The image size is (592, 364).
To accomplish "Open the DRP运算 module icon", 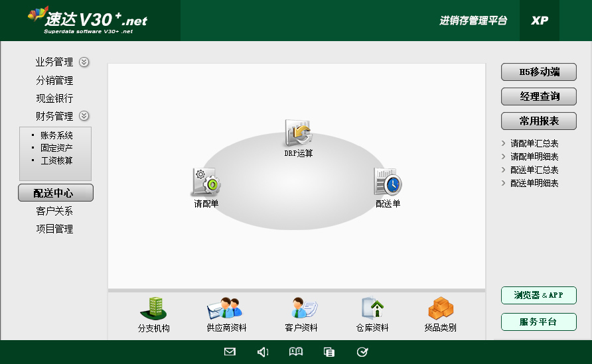I will click(x=299, y=133).
